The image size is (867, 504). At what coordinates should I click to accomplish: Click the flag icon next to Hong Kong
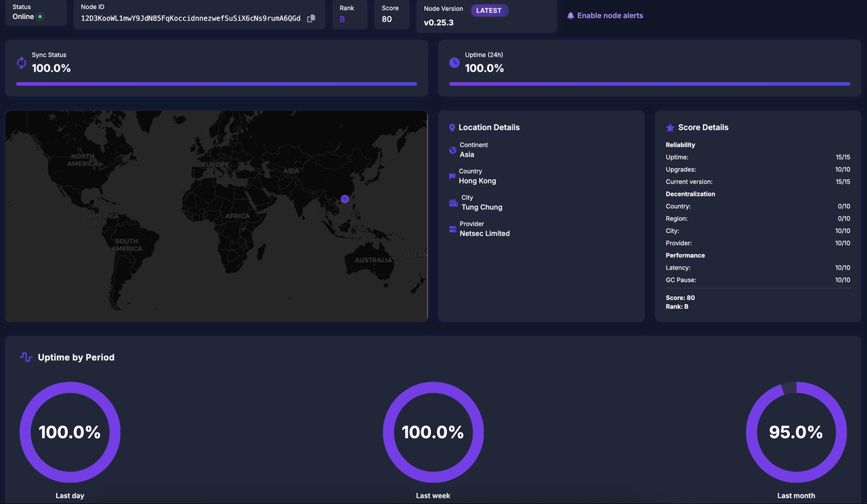(x=451, y=175)
